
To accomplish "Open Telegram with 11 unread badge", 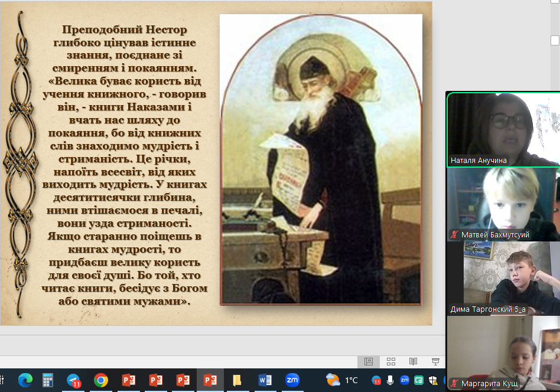I will pos(74,381).
